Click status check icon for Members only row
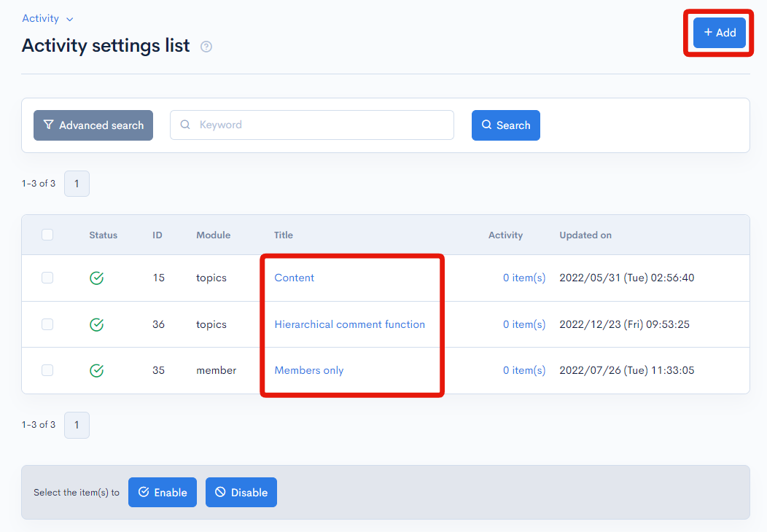The width and height of the screenshot is (767, 532). click(97, 371)
